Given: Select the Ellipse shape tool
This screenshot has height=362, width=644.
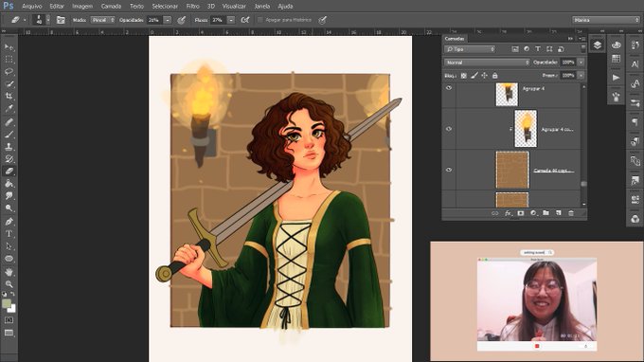Looking at the screenshot, I should click(9, 259).
